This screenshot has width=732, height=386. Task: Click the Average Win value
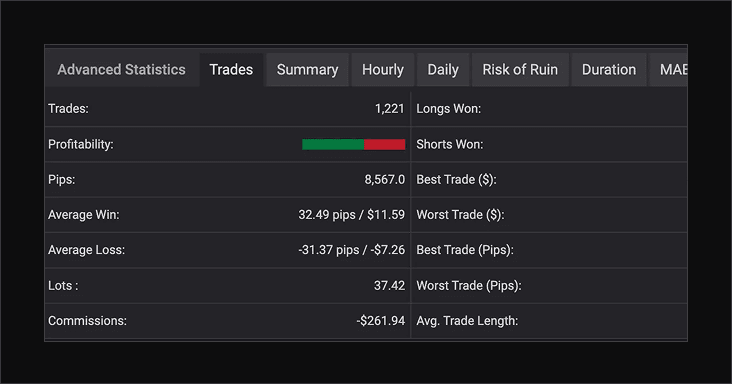[x=352, y=215]
